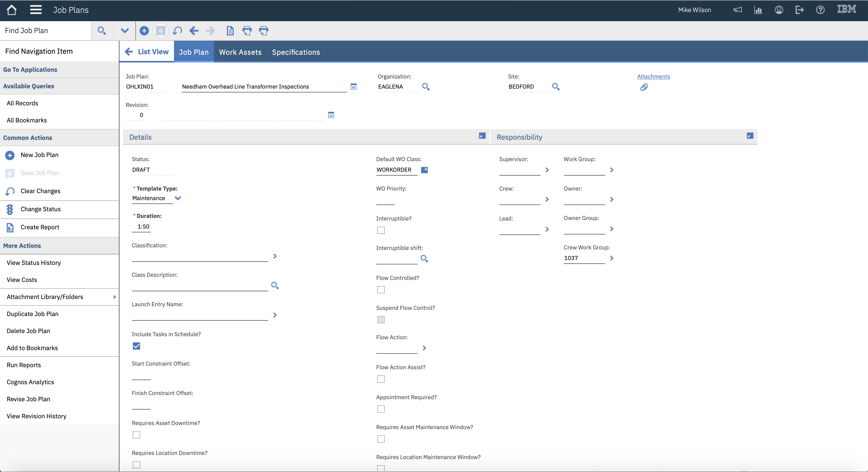
Task: Check the Requires Asset Downtime box
Action: coord(136,435)
